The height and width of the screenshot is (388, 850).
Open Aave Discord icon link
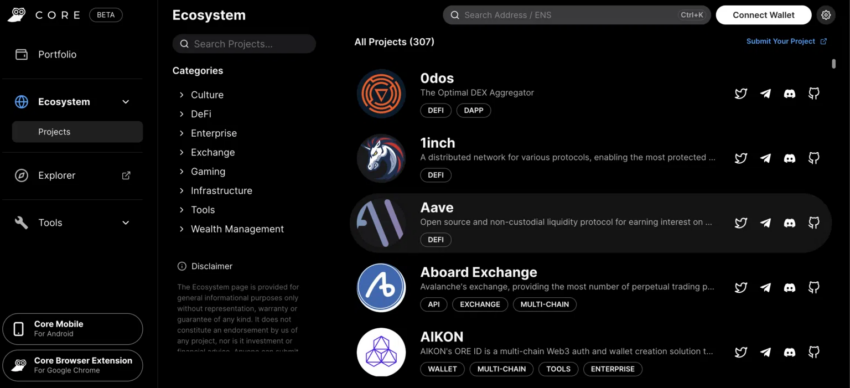click(790, 223)
